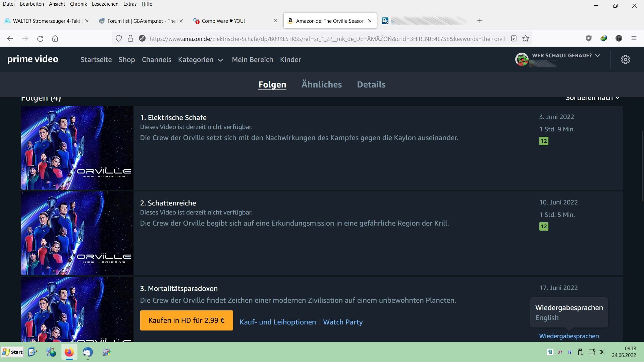Click the browser forward arrow
644x362 pixels.
pyautogui.click(x=25, y=39)
